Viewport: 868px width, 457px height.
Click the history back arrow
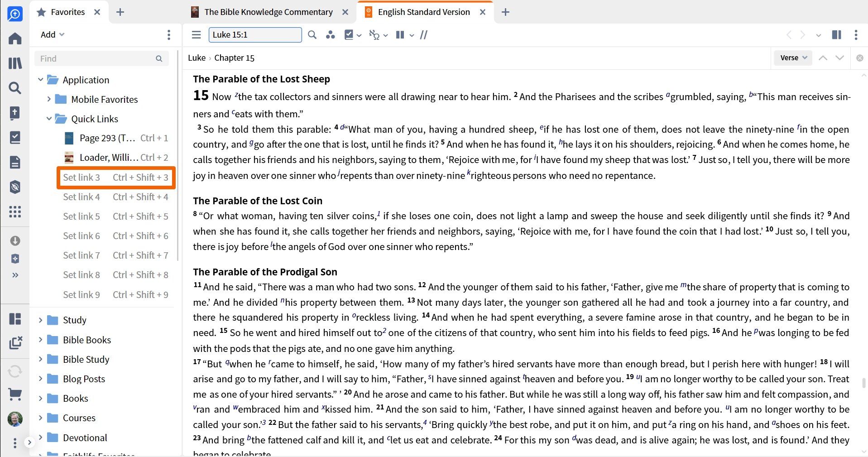pos(789,35)
